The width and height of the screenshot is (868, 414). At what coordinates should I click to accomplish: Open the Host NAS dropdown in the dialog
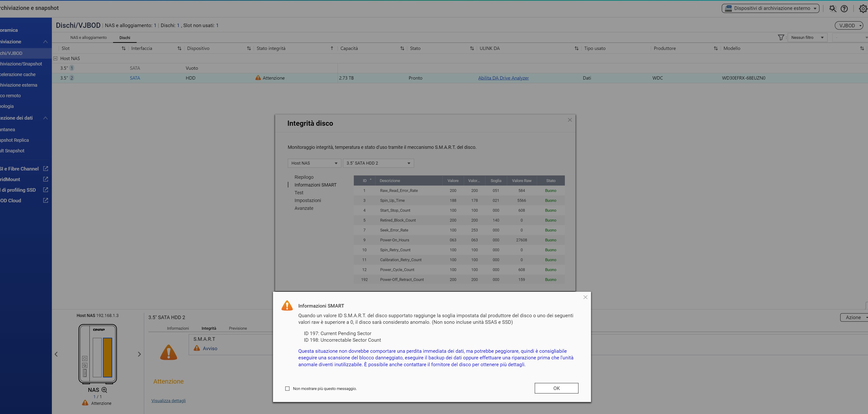314,163
